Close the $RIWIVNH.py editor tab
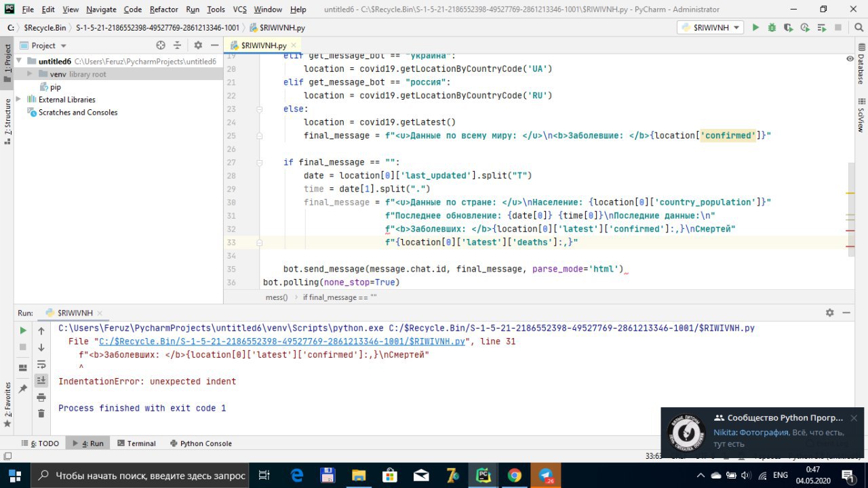Image resolution: width=868 pixels, height=488 pixels. click(x=292, y=46)
